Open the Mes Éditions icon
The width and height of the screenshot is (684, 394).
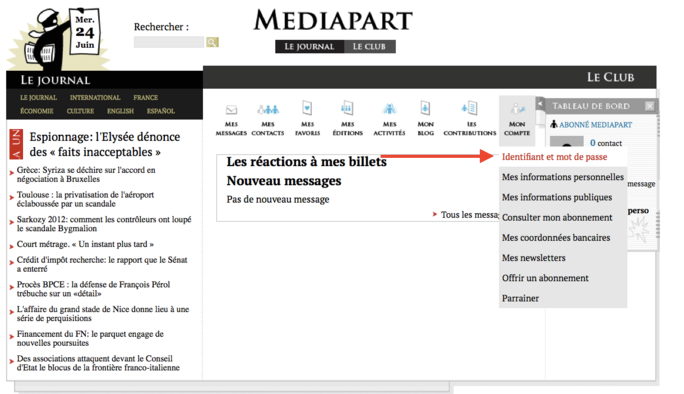click(x=347, y=108)
